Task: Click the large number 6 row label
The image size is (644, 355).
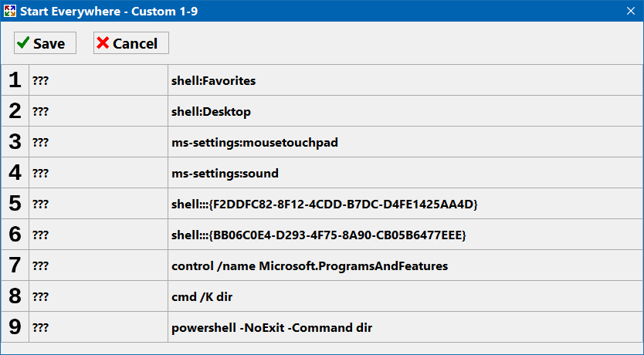Action: (15, 235)
